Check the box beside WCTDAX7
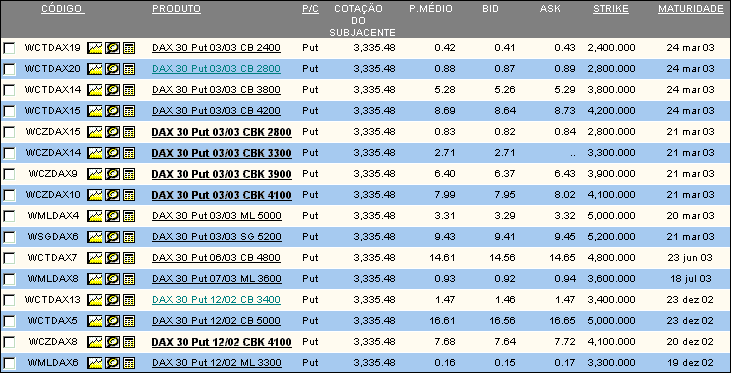 9,258
